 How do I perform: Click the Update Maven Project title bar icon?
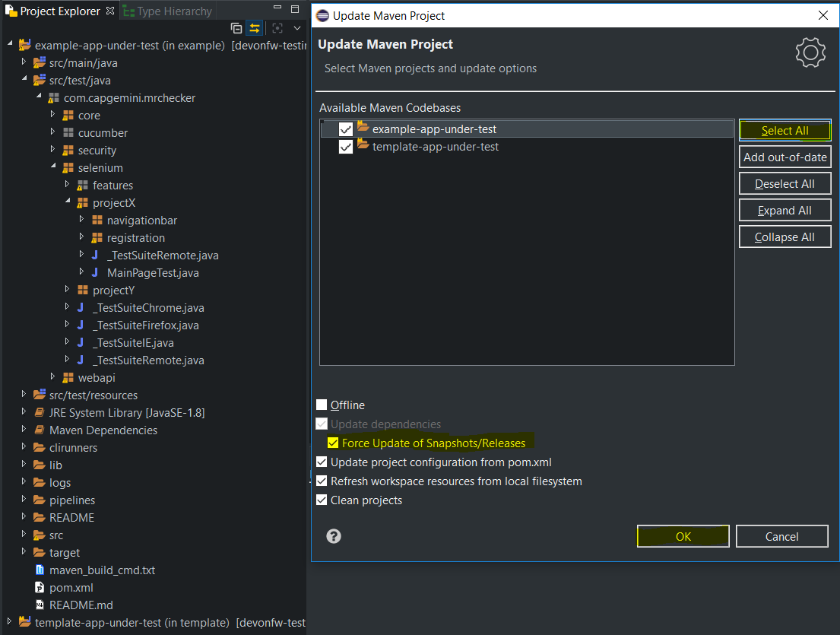click(320, 15)
